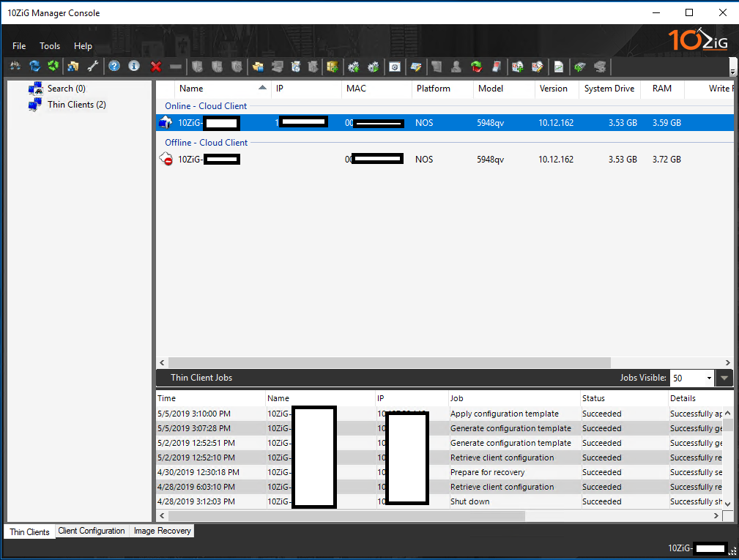This screenshot has height=560, width=739.
Task: Open the Help menu
Action: coord(83,45)
